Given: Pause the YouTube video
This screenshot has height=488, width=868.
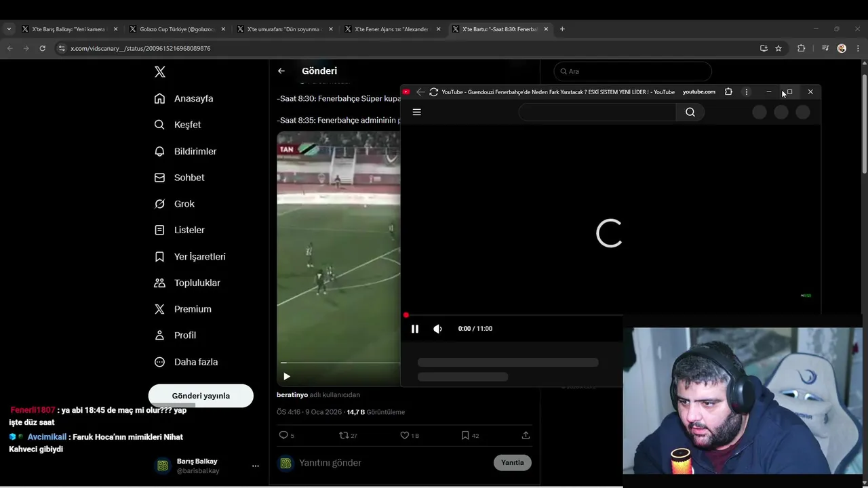Looking at the screenshot, I should click(415, 329).
